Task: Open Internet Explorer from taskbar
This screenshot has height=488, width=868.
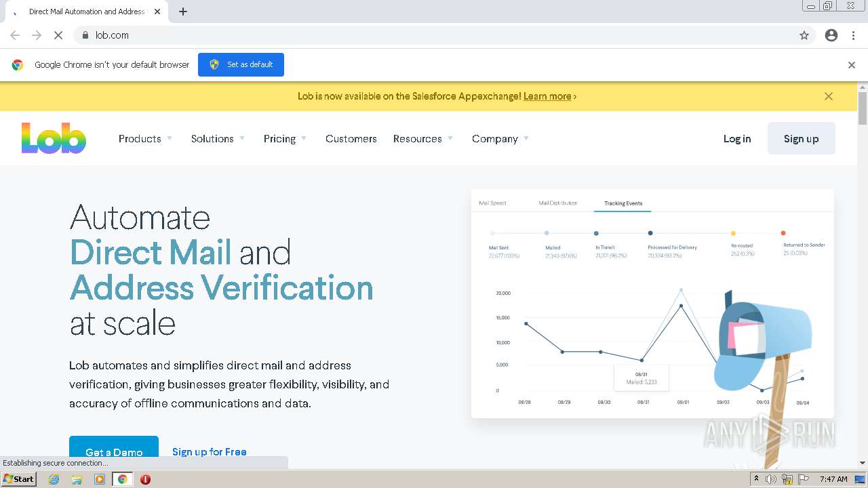Action: click(x=54, y=479)
